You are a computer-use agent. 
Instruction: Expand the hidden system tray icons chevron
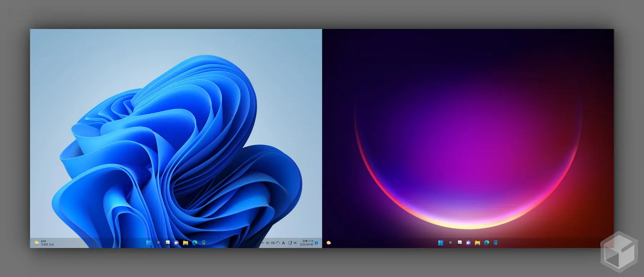[262, 243]
